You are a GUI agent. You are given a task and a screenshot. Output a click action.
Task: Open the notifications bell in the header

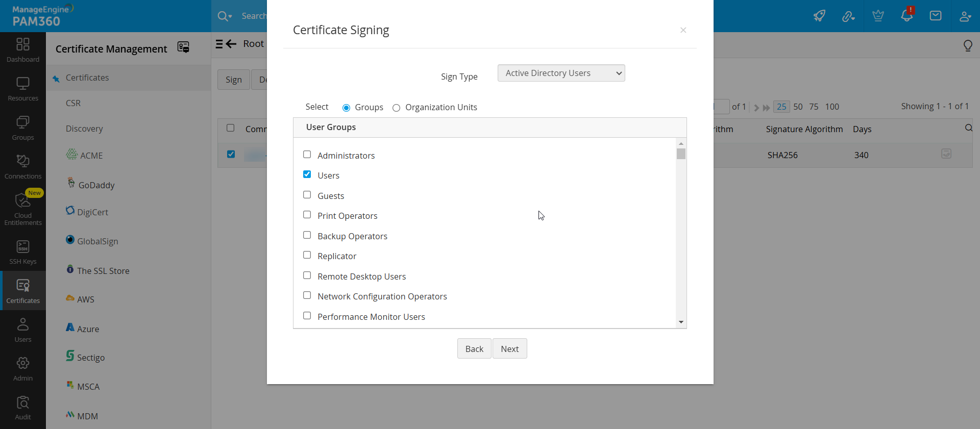pyautogui.click(x=907, y=15)
